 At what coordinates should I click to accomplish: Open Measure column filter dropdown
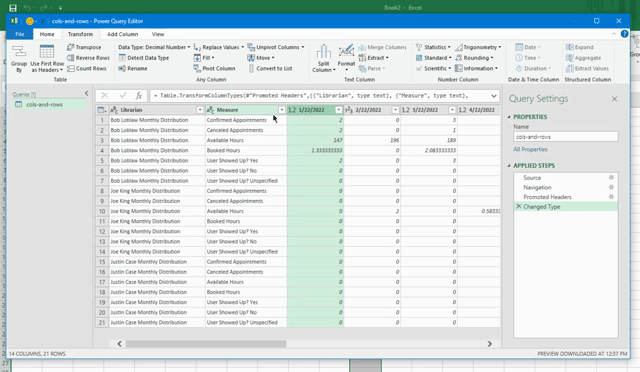pos(282,110)
